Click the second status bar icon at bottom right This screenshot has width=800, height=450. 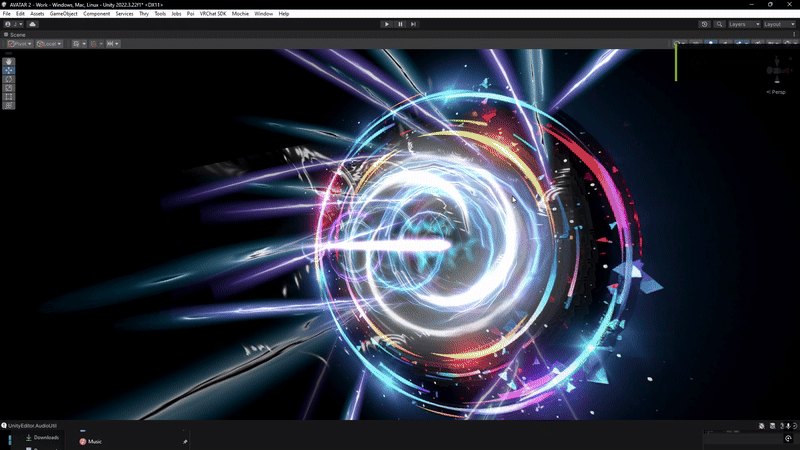772,426
